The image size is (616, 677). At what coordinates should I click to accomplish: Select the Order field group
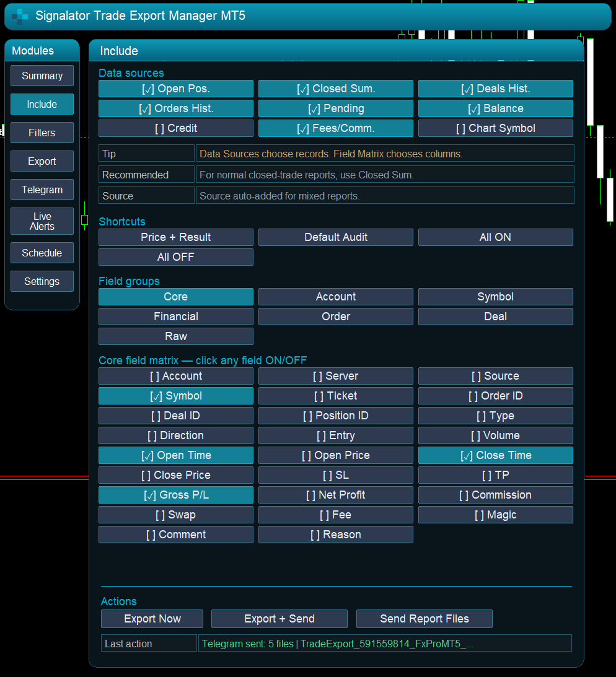(x=336, y=317)
